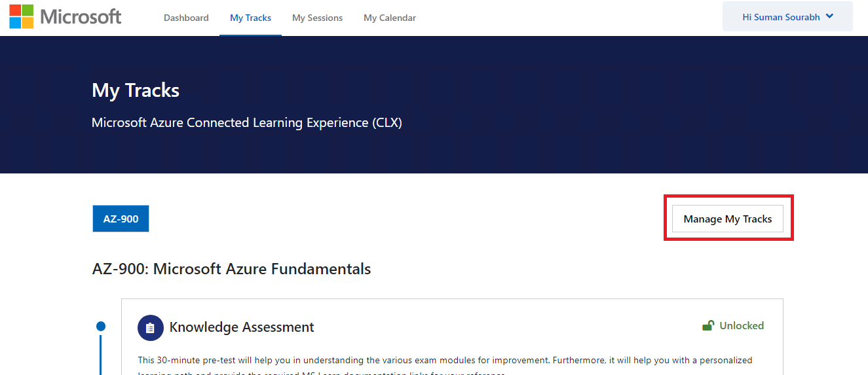The width and height of the screenshot is (868, 375).
Task: Open the Dashboard tab
Action: pos(186,18)
